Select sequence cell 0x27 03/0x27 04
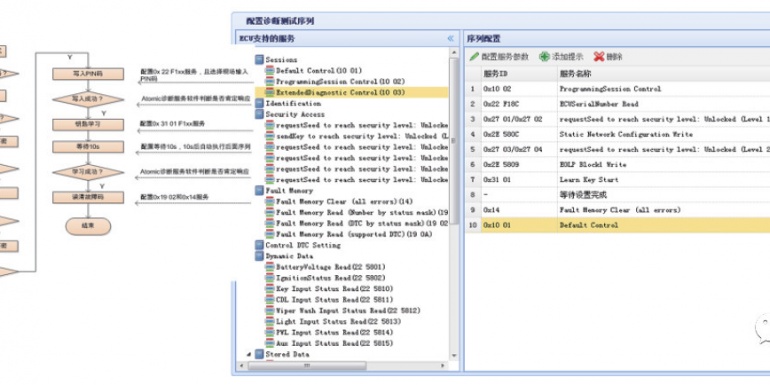Screen dimensions: 770x385 (x=513, y=149)
